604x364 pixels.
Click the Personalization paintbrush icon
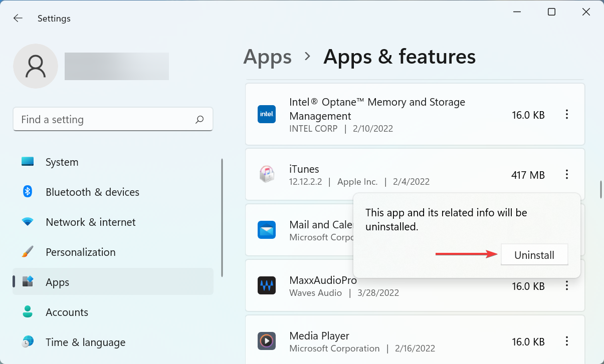(28, 252)
